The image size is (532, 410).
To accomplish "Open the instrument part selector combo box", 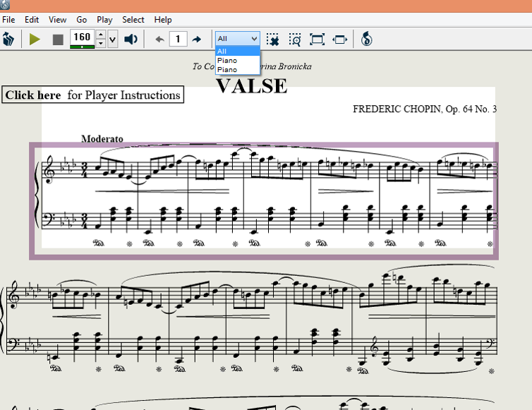I will pos(237,38).
